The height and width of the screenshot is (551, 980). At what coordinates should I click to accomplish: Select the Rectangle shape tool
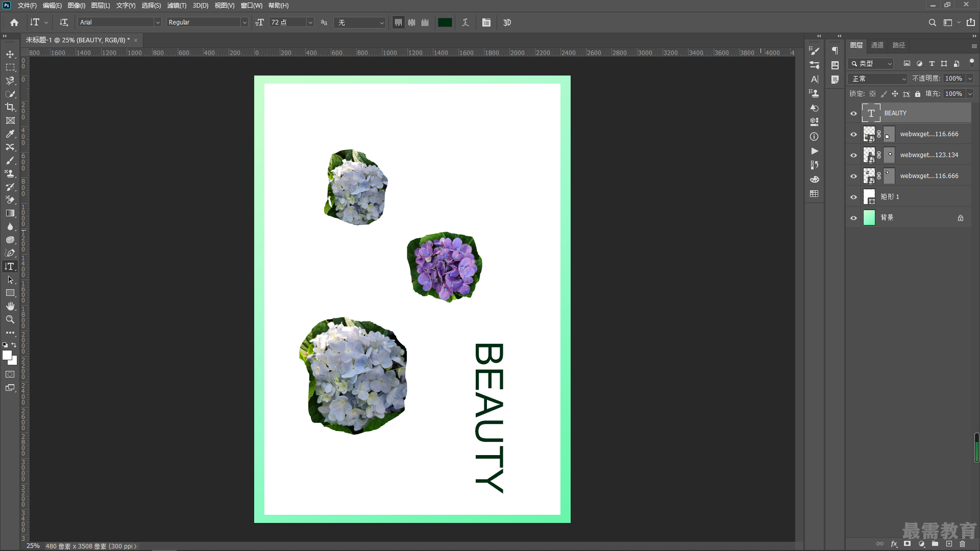pyautogui.click(x=10, y=293)
